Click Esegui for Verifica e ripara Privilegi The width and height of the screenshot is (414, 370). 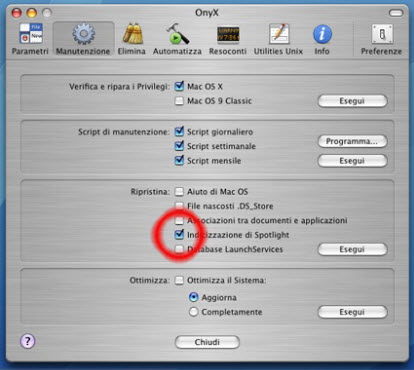pos(352,101)
